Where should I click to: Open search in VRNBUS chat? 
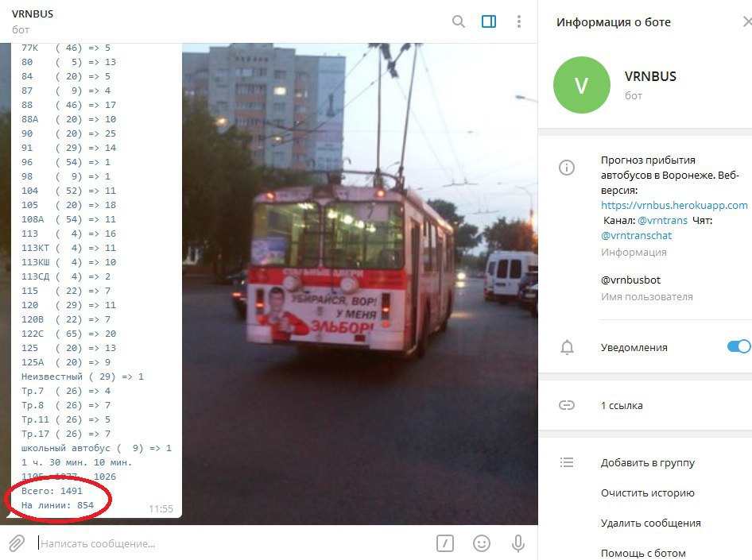click(x=459, y=21)
